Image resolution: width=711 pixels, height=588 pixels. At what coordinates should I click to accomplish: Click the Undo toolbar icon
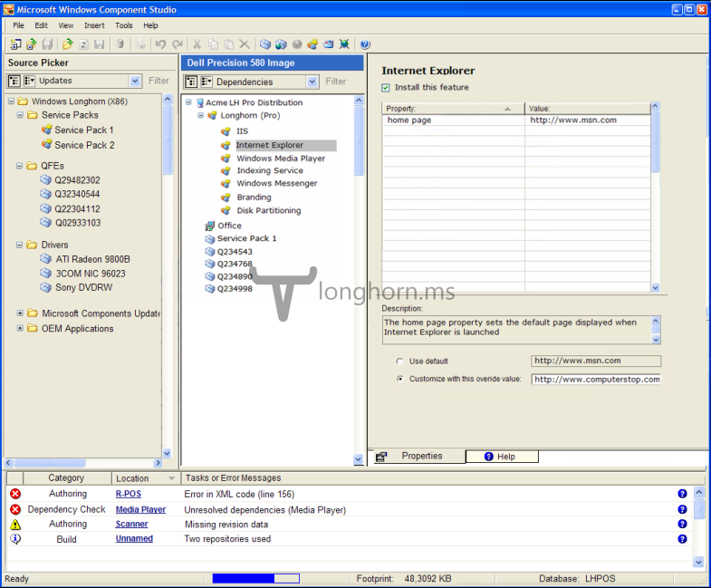click(x=160, y=44)
